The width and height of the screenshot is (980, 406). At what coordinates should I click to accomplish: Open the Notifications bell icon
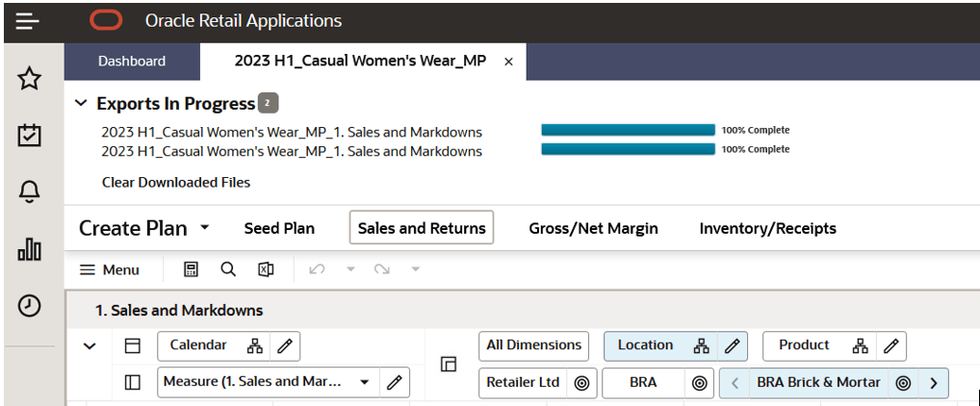coord(30,192)
